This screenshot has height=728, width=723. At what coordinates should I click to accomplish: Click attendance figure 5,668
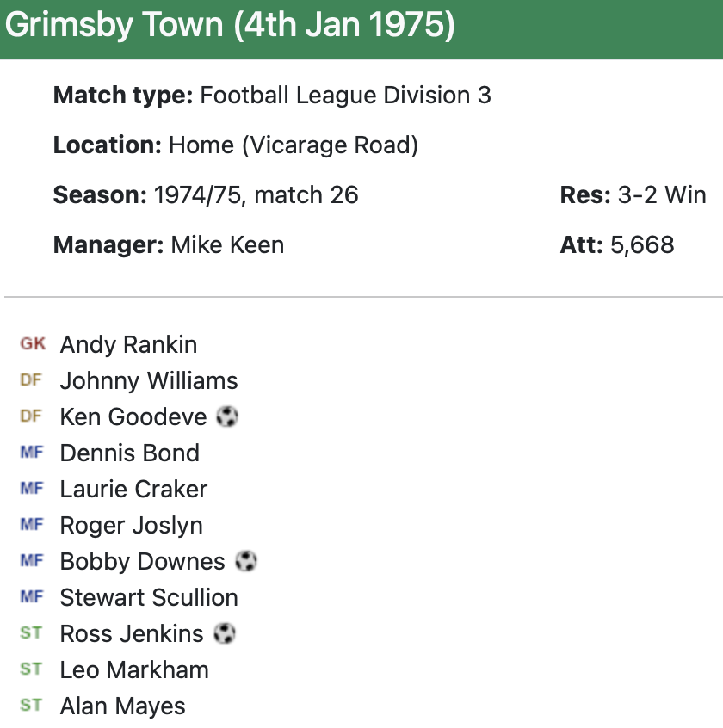642,245
